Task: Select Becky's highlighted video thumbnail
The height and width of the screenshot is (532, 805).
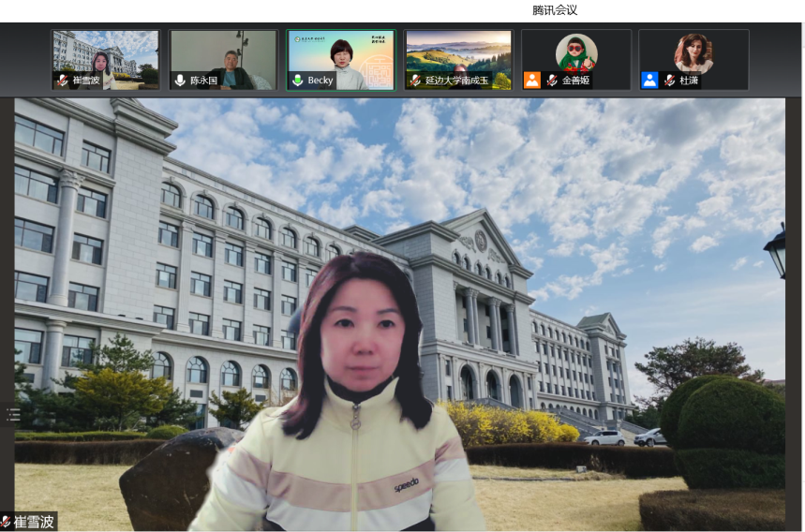Action: click(341, 54)
